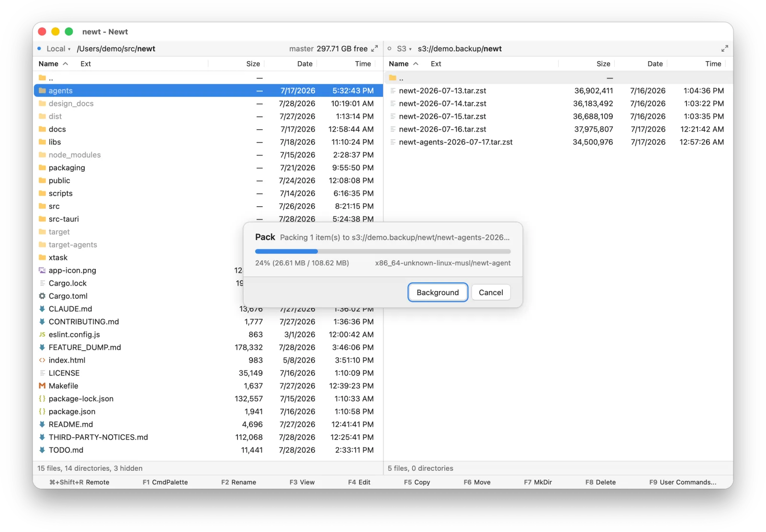Click the eslint.config.js JS icon
766x532 pixels.
(x=42, y=335)
